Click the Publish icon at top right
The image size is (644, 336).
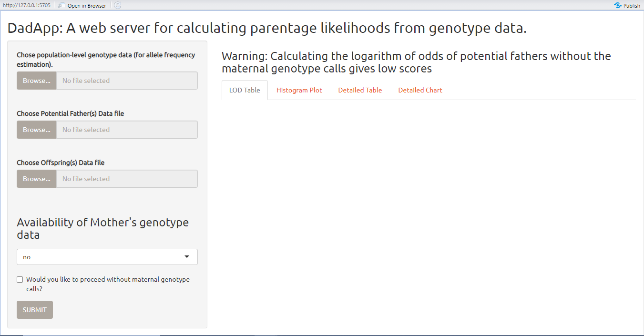[x=618, y=5]
